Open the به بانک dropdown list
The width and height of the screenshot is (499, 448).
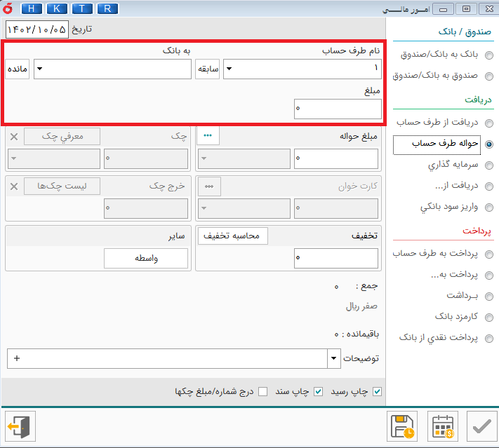point(40,69)
